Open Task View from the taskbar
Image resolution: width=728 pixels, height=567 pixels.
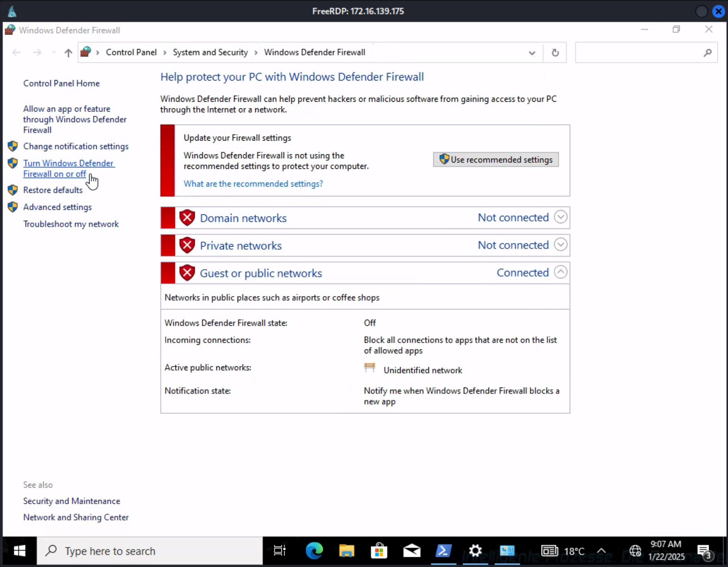(x=280, y=551)
